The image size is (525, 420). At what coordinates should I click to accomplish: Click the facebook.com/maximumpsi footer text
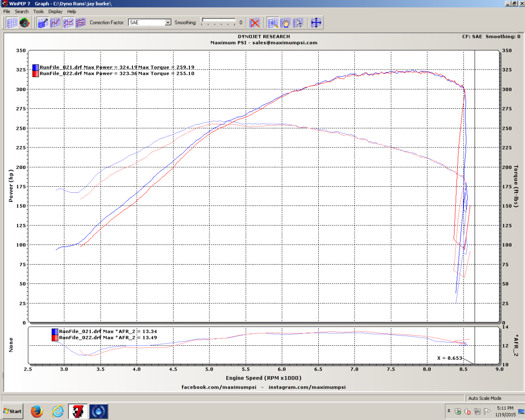coord(219,387)
